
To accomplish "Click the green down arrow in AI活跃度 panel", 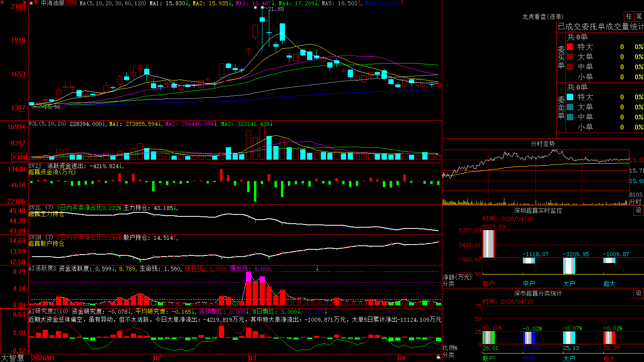I will [317, 268].
